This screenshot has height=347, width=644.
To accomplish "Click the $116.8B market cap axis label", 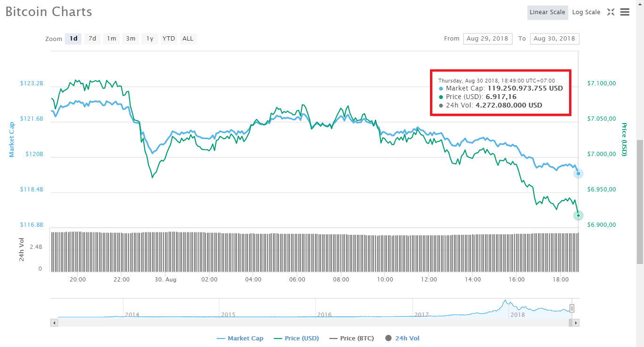I will tap(32, 225).
